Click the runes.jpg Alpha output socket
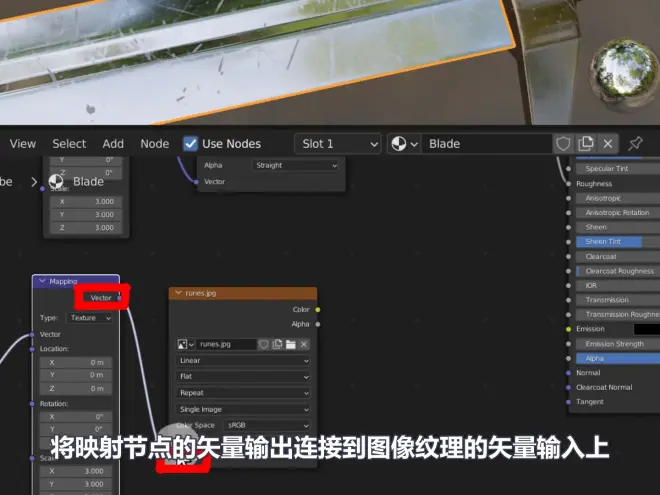Viewport: 660px width, 495px height. (318, 325)
